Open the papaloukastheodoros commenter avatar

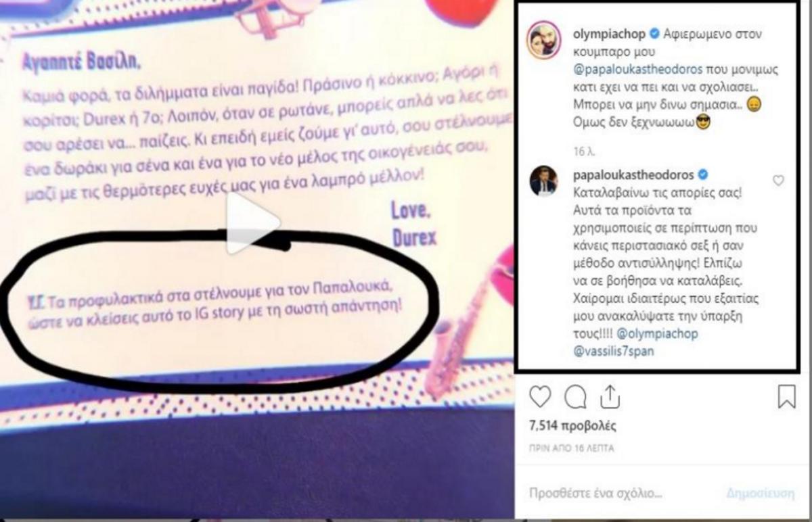543,181
